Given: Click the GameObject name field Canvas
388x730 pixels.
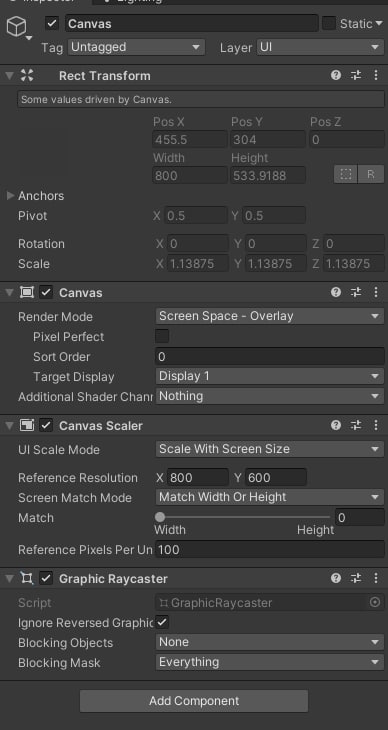Looking at the screenshot, I should point(191,23).
